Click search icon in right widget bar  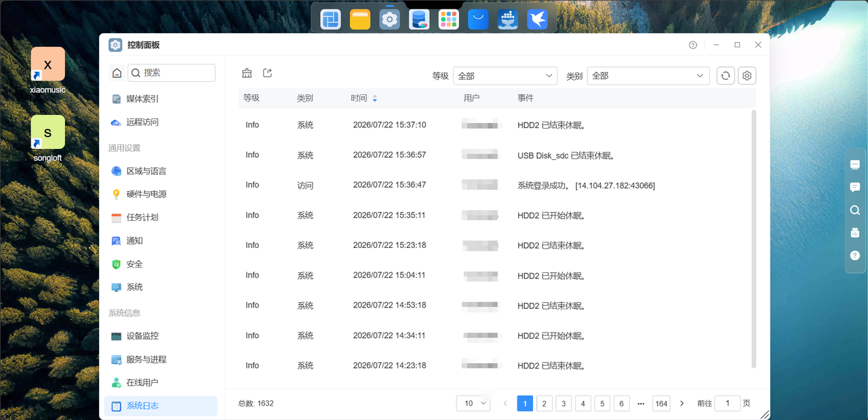855,210
